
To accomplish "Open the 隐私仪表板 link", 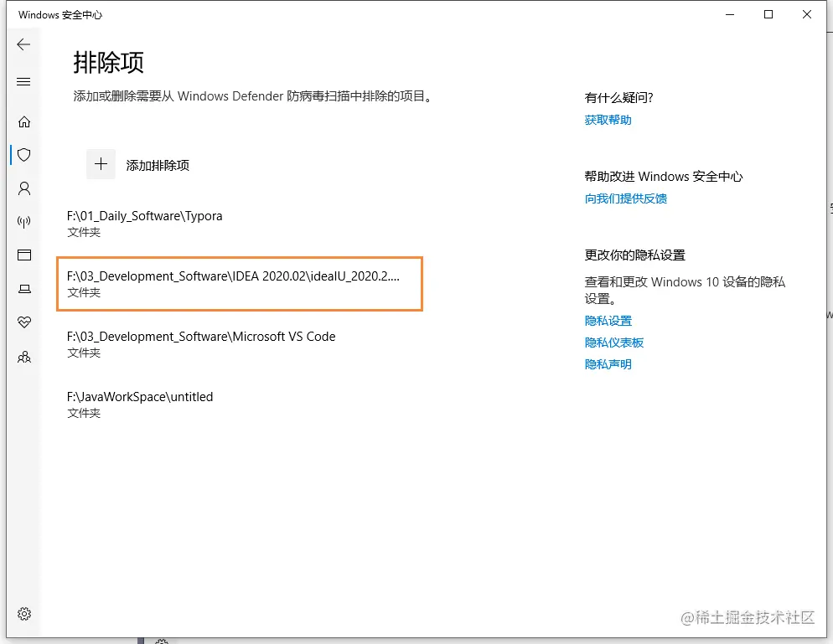I will [614, 343].
